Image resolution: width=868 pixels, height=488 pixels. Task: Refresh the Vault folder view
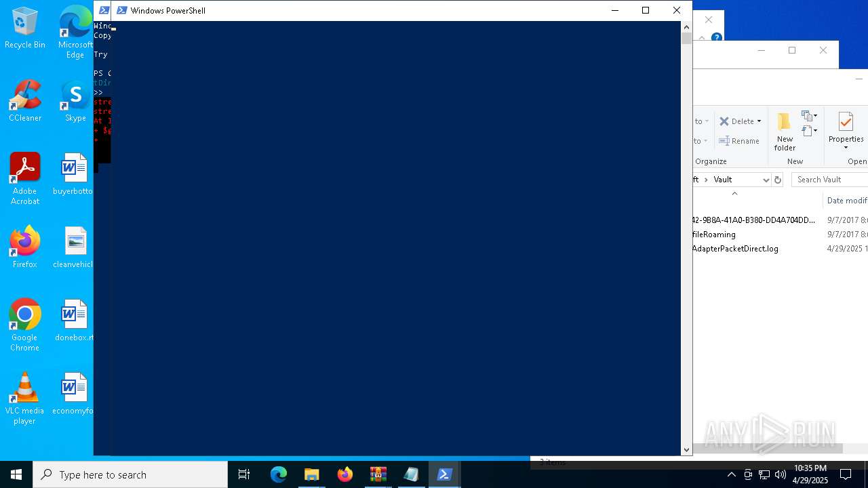[x=778, y=180]
